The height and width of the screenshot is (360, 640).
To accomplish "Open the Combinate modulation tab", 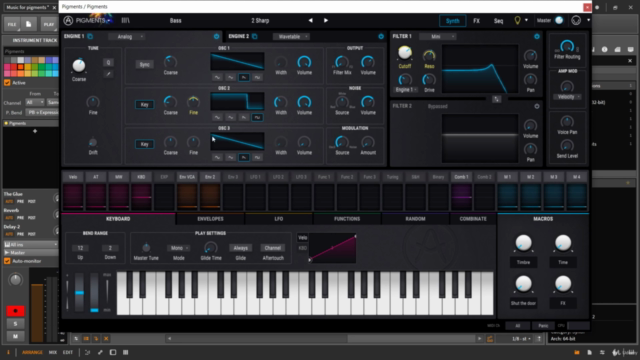I will (x=473, y=219).
